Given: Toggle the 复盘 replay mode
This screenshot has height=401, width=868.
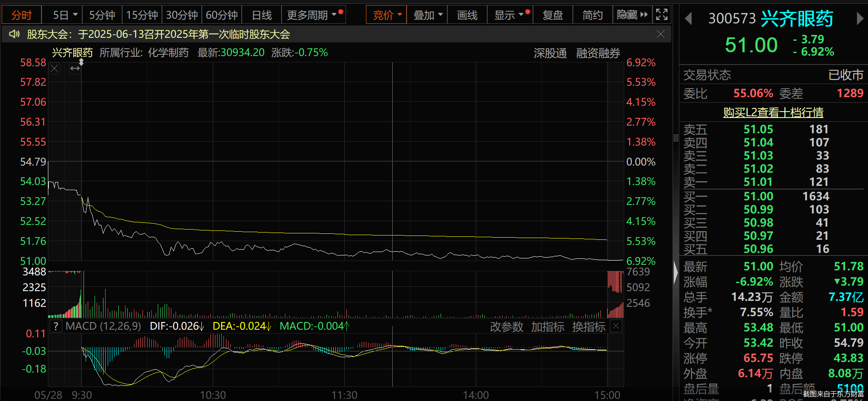Looking at the screenshot, I should click(553, 15).
